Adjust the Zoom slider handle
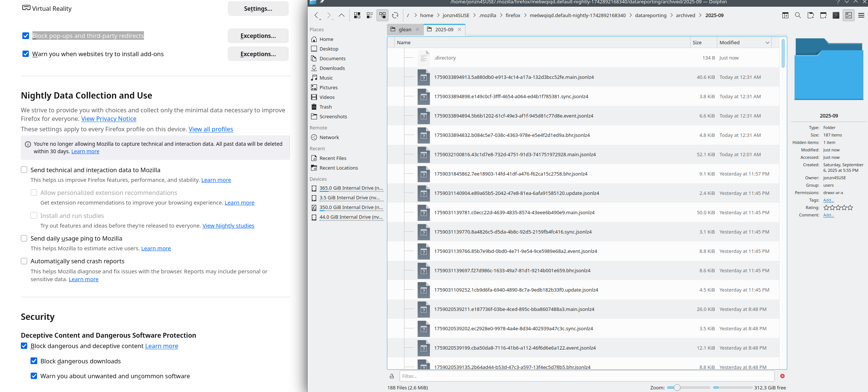868x392 pixels. point(677,388)
